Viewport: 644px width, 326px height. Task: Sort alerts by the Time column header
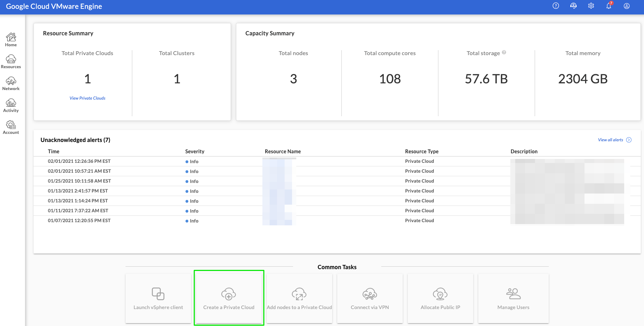(54, 151)
